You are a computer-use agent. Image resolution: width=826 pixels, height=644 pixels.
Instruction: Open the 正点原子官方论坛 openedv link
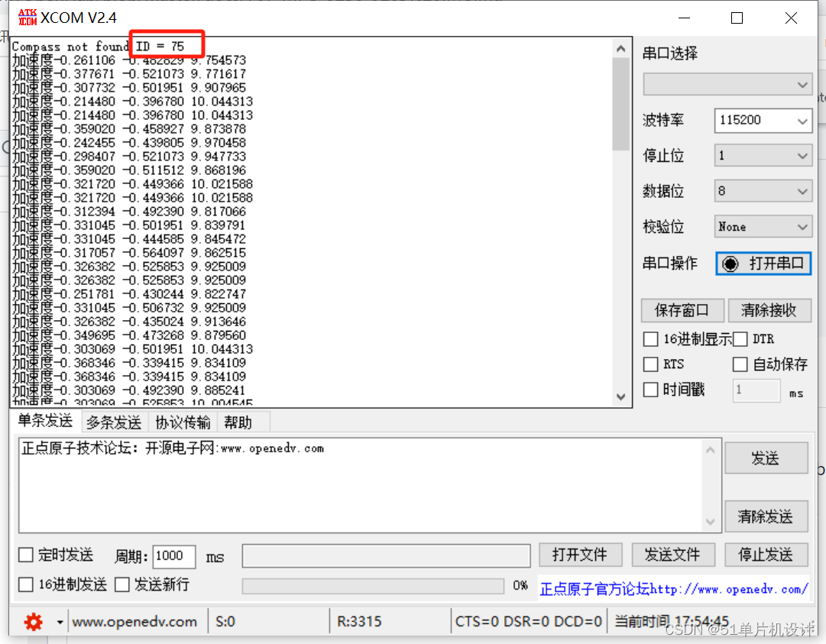pos(673,589)
